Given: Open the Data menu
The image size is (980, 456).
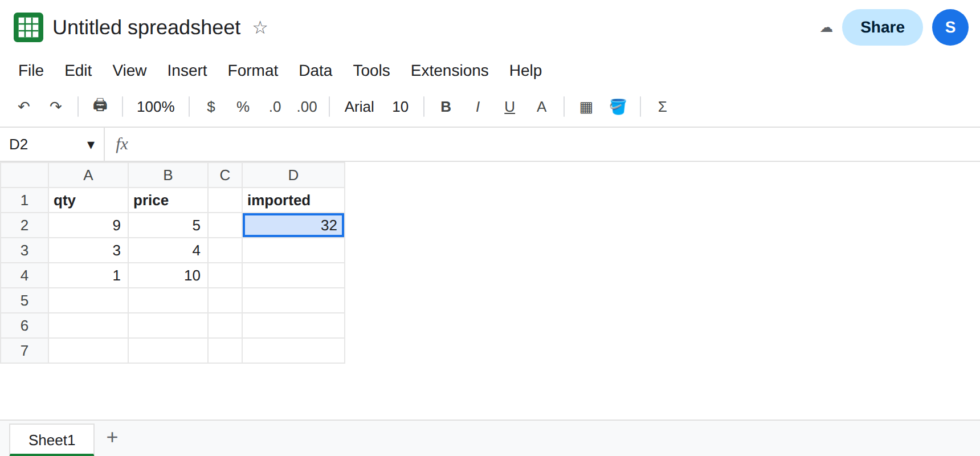Looking at the screenshot, I should click(315, 71).
